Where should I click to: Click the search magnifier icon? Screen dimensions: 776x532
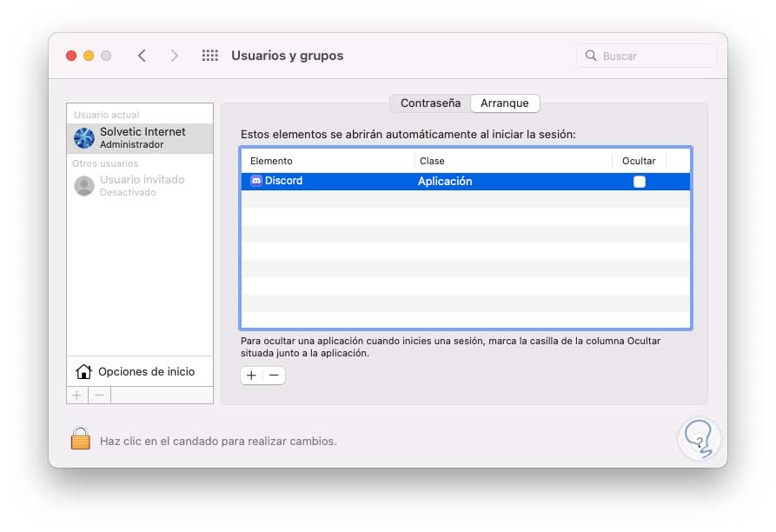click(x=590, y=56)
